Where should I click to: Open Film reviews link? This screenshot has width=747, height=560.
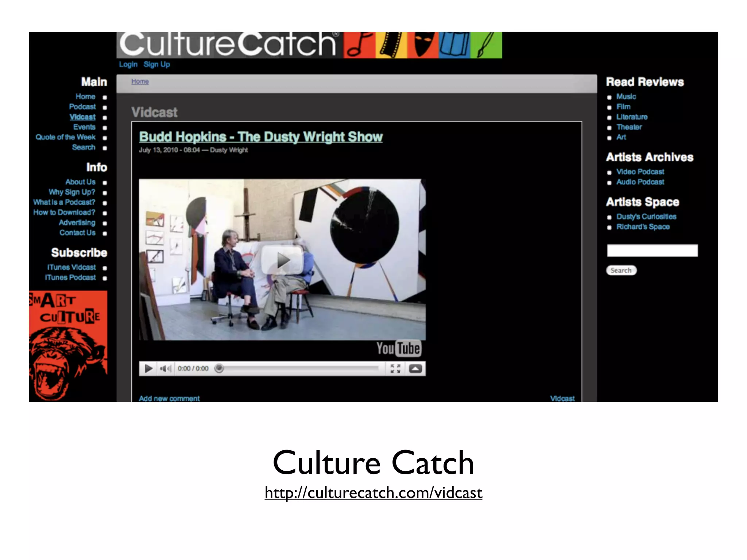623,107
